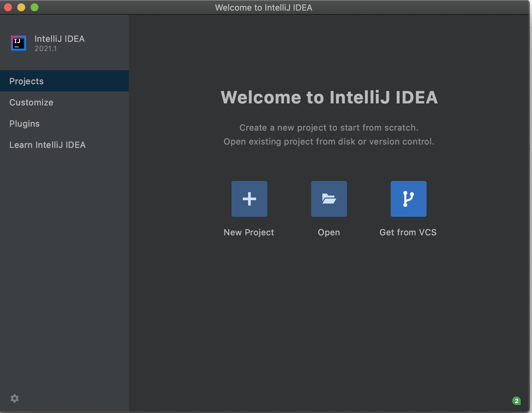Click the 2021.1 version text
This screenshot has height=413, width=532.
click(45, 49)
